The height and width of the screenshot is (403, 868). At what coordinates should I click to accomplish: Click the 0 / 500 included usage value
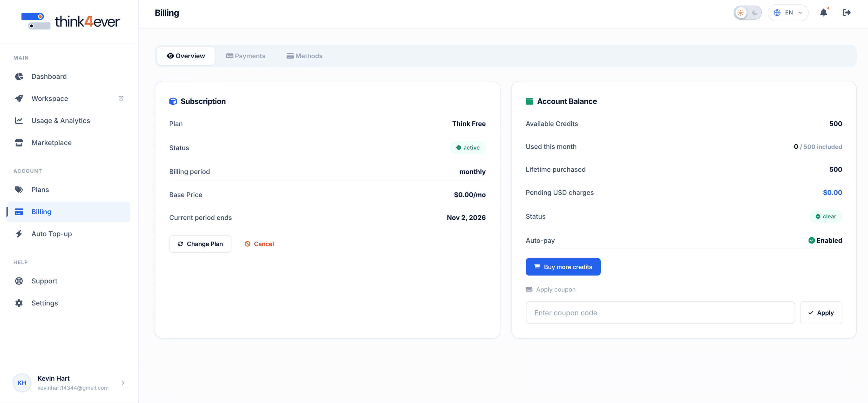(818, 147)
